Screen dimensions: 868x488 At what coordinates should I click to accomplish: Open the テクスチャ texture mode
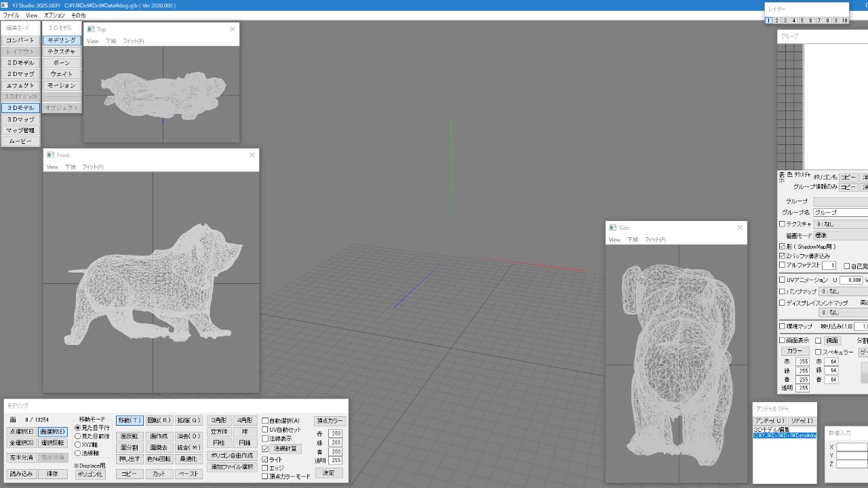click(x=62, y=52)
